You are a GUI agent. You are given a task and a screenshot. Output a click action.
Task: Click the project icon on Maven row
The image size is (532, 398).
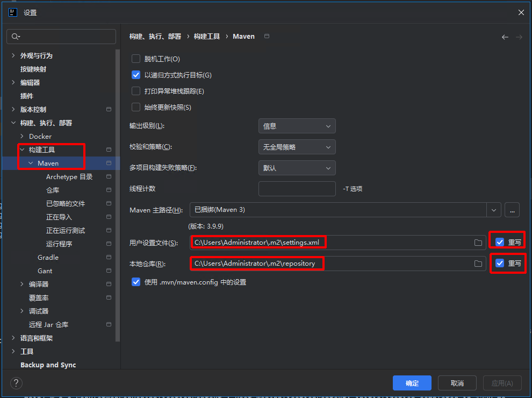point(109,163)
